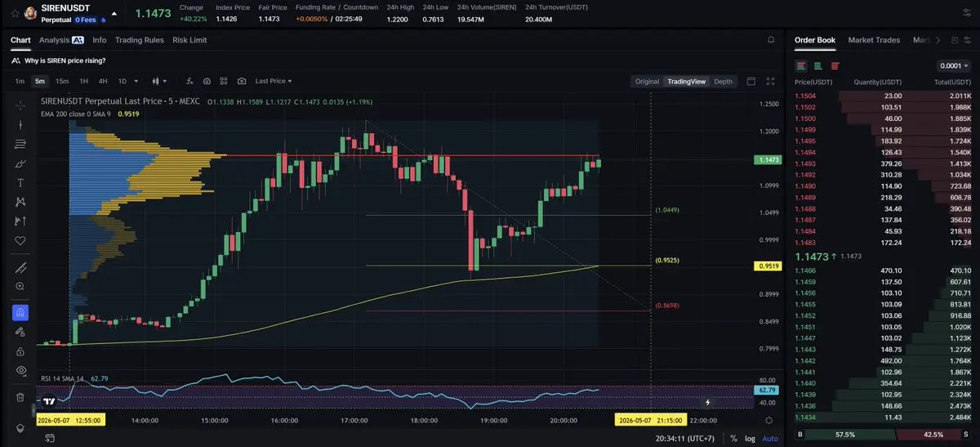The height and width of the screenshot is (447, 980).
Task: Select the crosshair cursor tool
Action: (x=20, y=105)
